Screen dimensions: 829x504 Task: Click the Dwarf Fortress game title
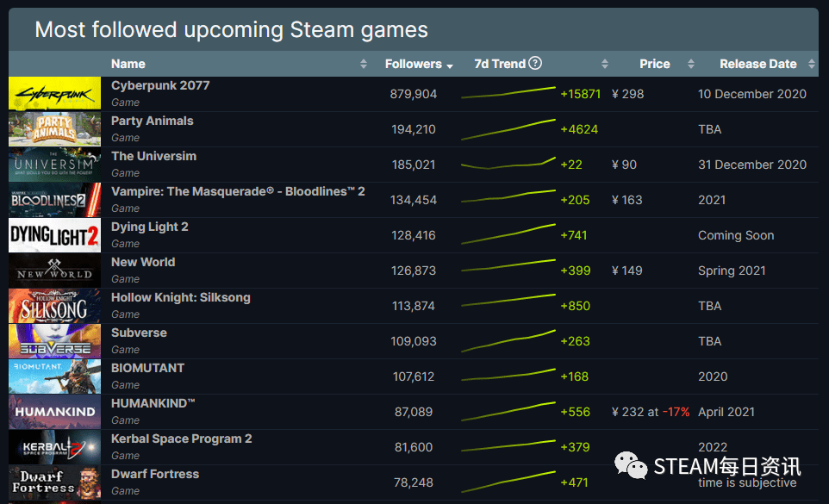click(x=155, y=474)
